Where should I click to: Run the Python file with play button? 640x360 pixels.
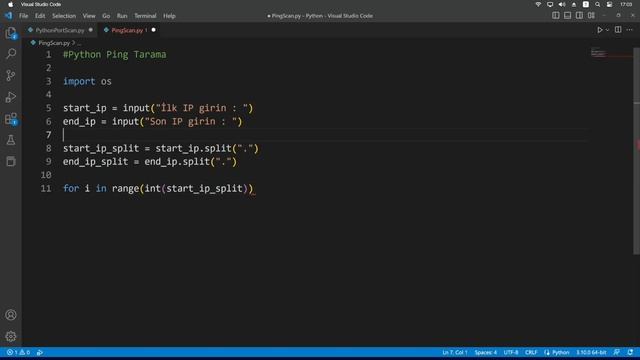point(600,30)
